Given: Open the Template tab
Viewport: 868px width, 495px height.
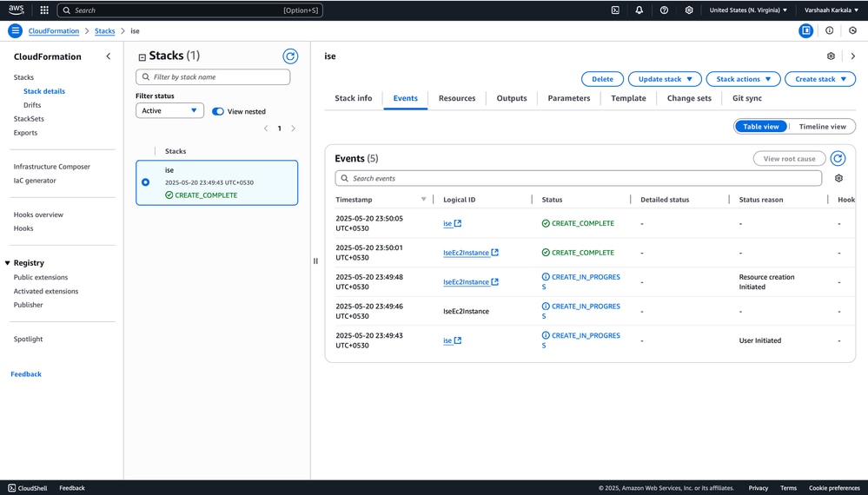Looking at the screenshot, I should (628, 98).
